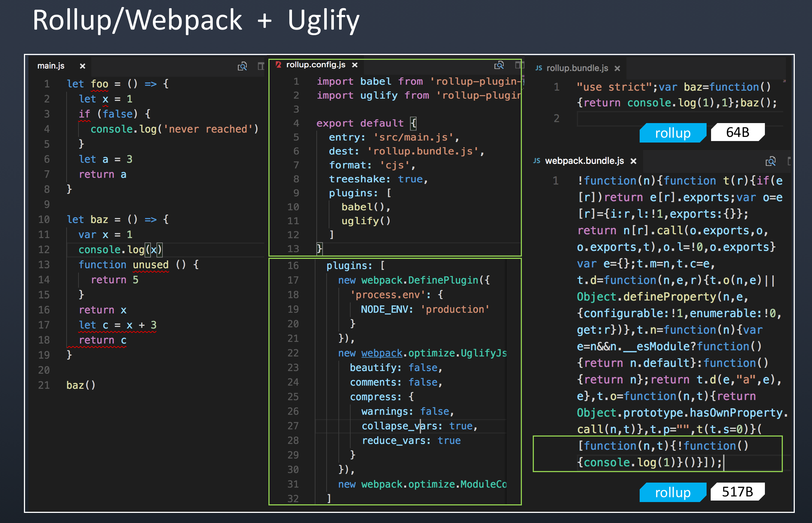The height and width of the screenshot is (523, 812).
Task: Click the search-preview icon in rollup.config.js editor
Action: pos(499,65)
